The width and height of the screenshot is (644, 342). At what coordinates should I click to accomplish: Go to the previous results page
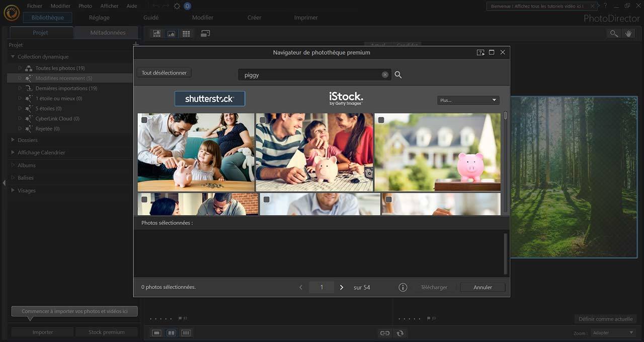pyautogui.click(x=301, y=288)
